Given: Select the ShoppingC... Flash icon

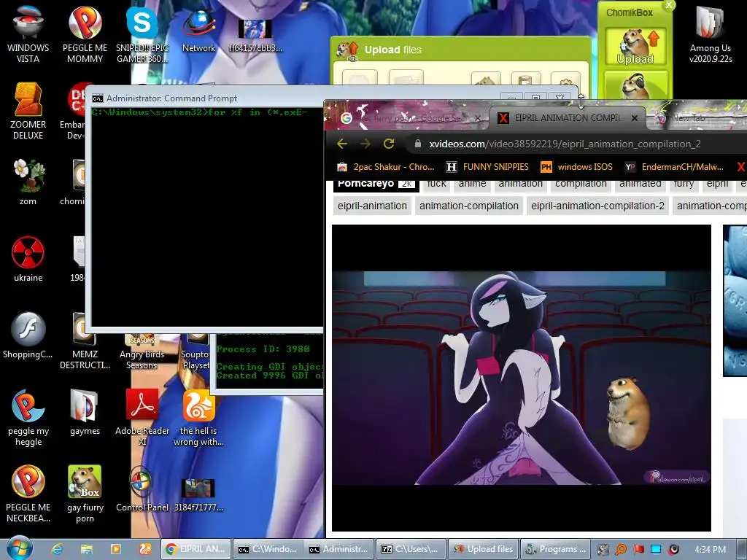Looking at the screenshot, I should coord(28,335).
